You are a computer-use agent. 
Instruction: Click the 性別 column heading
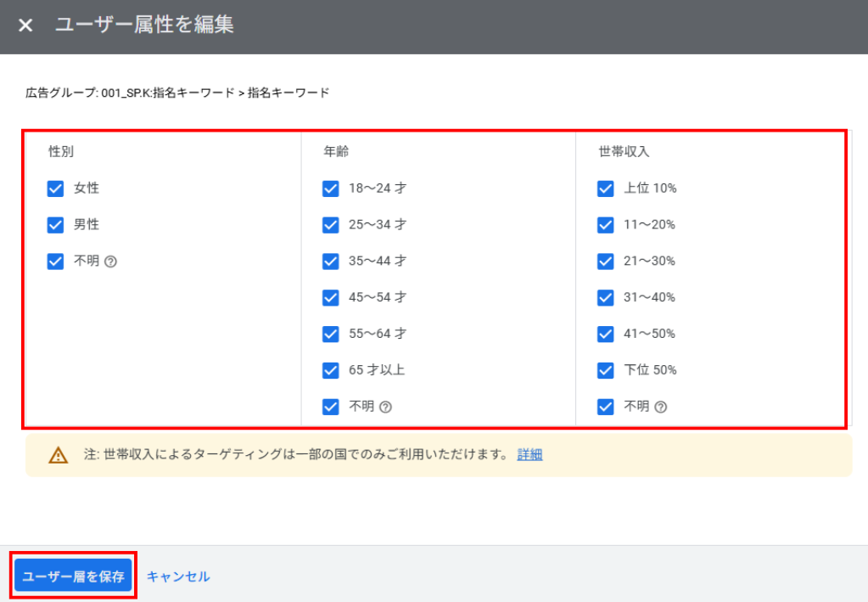pyautogui.click(x=61, y=151)
